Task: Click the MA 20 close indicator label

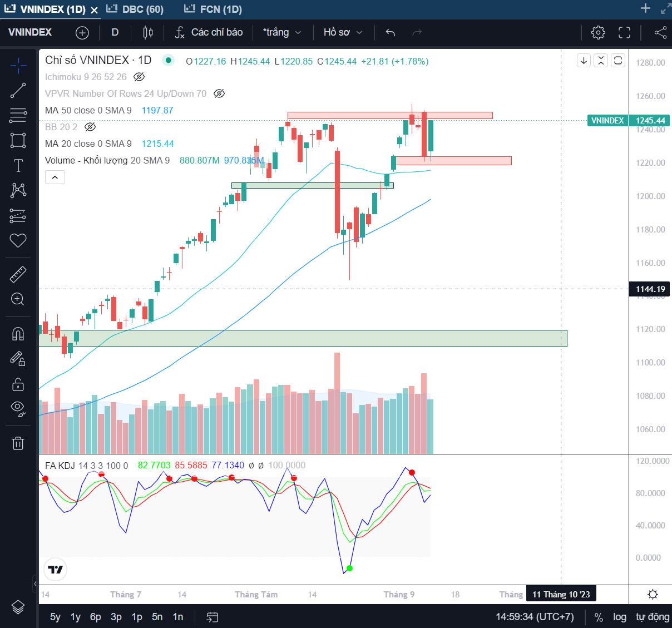Action: point(88,144)
